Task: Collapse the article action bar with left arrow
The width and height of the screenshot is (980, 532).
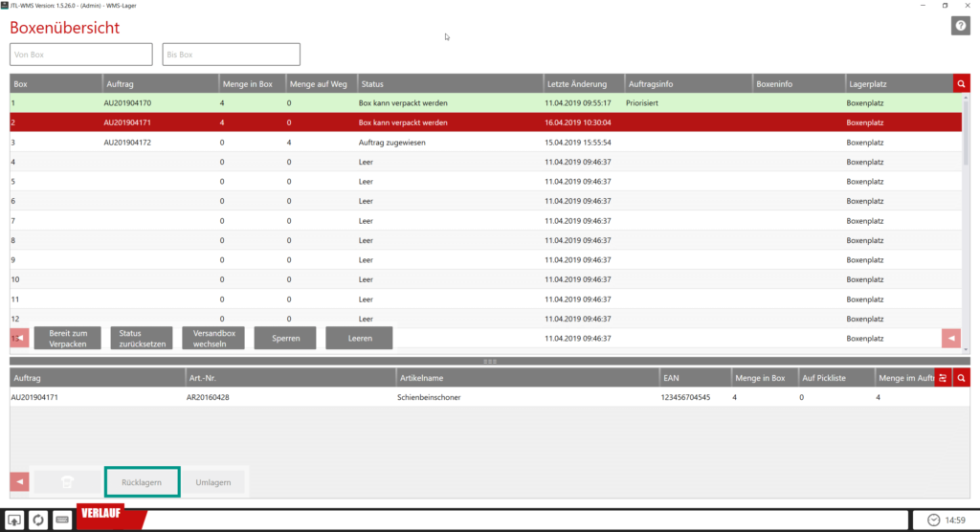Action: point(19,481)
